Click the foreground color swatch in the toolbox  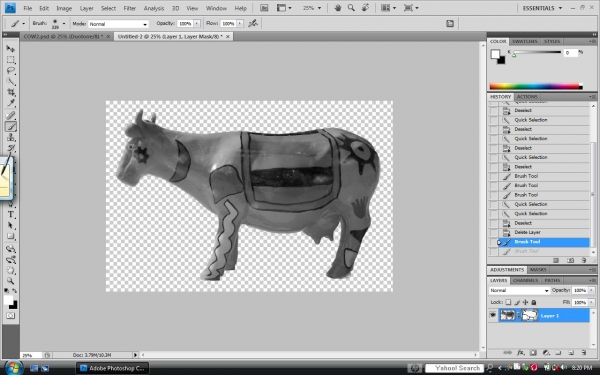pyautogui.click(x=8, y=300)
